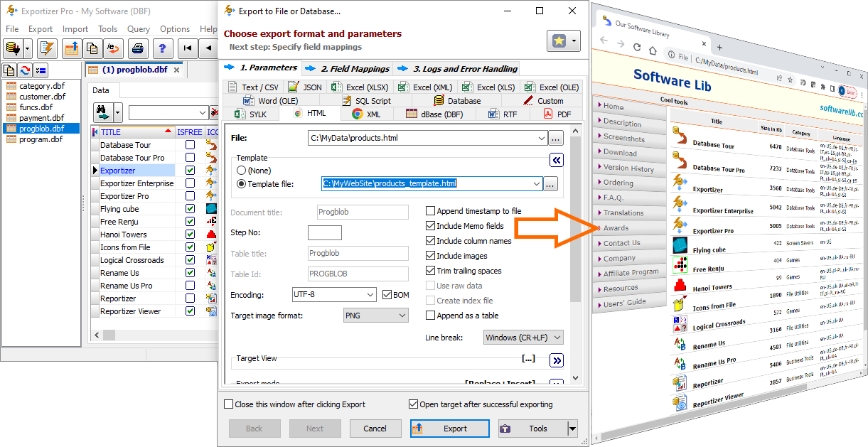Viewport: 868px width, 447px height.
Task: Enable Append as a table checkbox
Action: point(431,316)
